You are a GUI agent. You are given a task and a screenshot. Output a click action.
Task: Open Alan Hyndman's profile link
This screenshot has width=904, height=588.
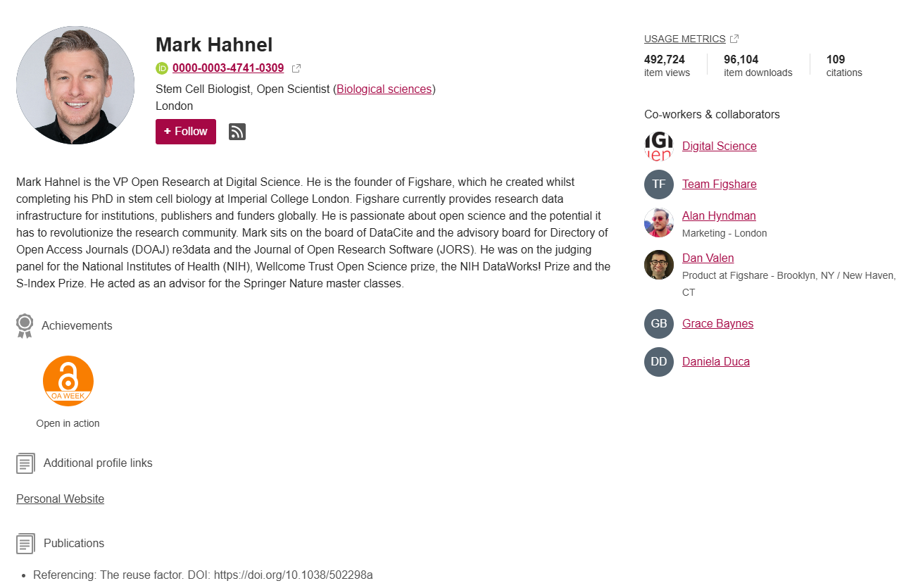point(719,215)
